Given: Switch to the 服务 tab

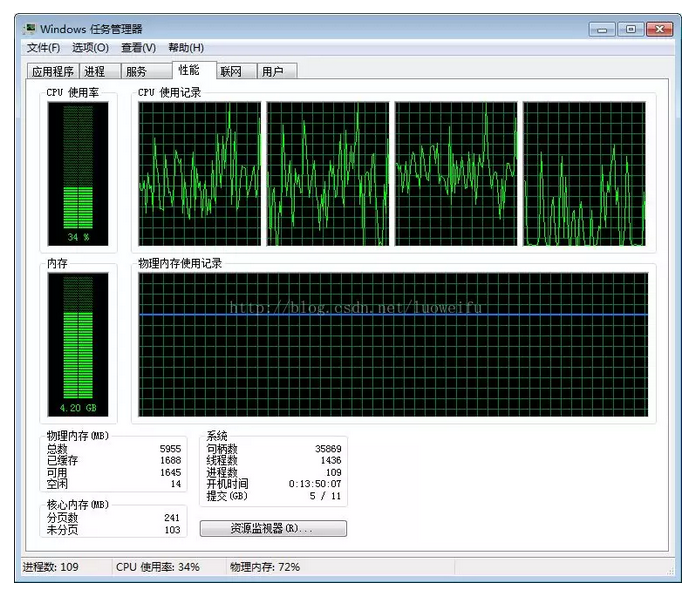Looking at the screenshot, I should [x=147, y=71].
